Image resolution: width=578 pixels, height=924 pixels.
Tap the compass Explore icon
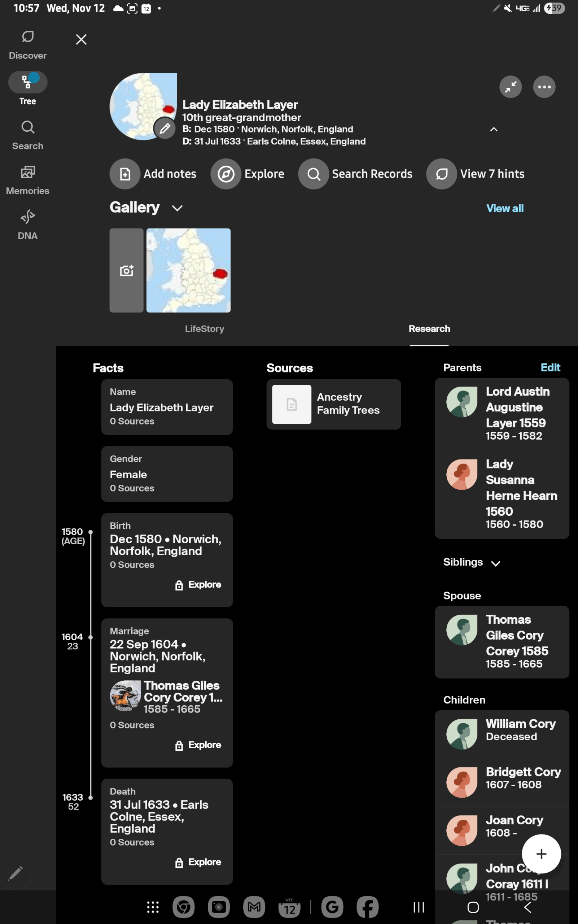point(226,174)
